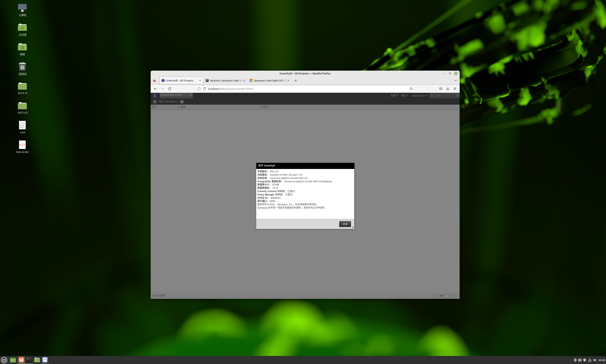Screen dimensions: 606x364
Task: Open the Linux Mint start menu
Action: 4,360
